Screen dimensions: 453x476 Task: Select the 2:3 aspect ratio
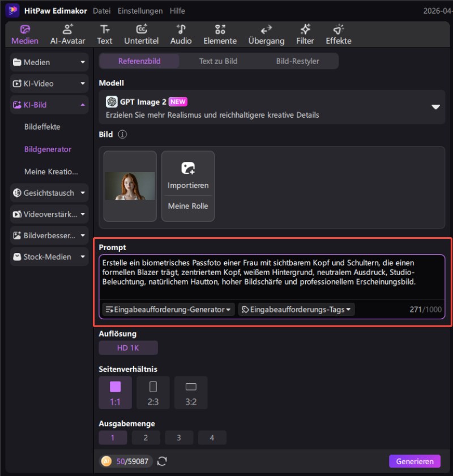[153, 392]
